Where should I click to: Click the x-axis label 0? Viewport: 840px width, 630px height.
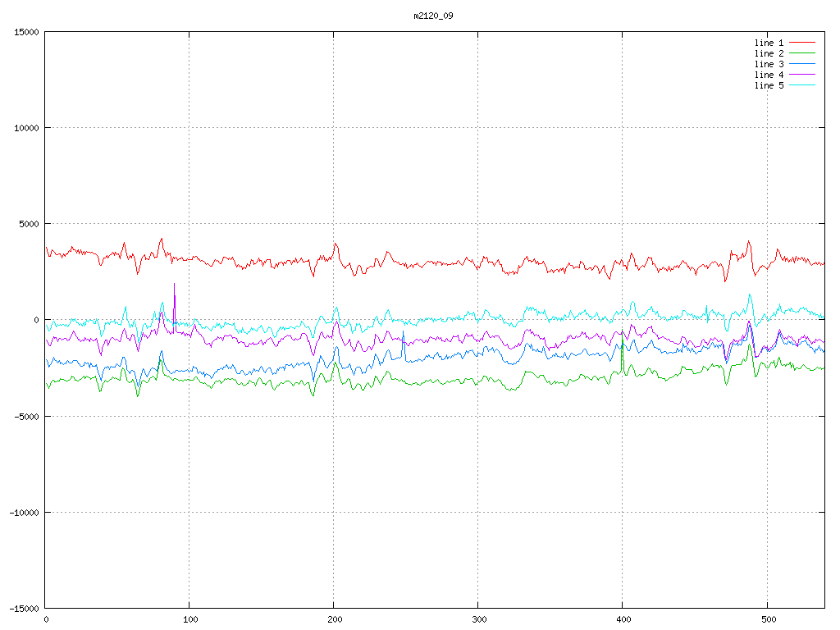click(x=46, y=620)
